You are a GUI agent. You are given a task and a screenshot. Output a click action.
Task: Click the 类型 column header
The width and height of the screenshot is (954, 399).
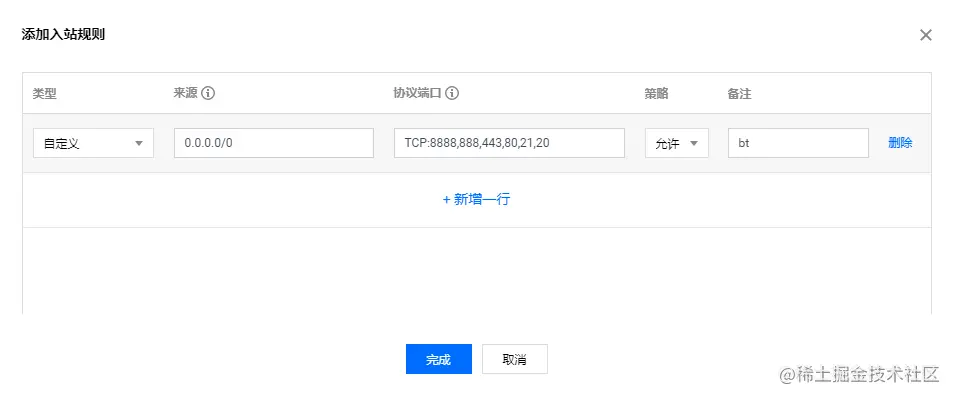[44, 94]
